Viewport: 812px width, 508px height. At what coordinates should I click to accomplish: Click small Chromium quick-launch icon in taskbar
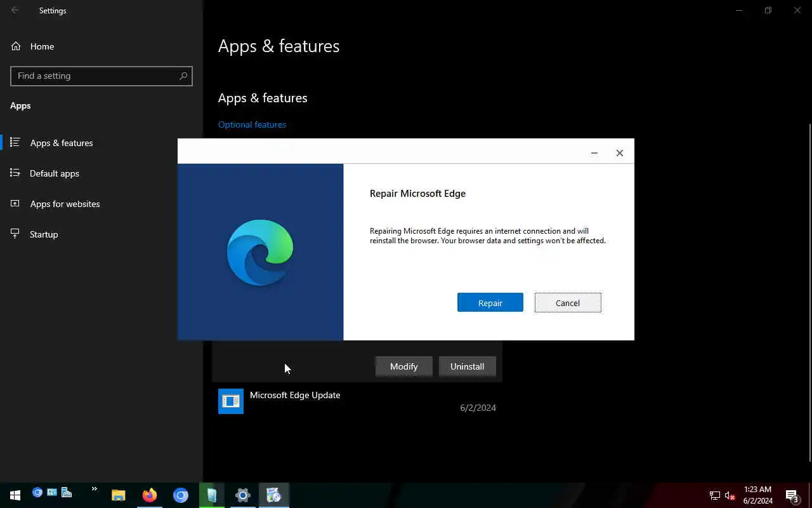37,493
